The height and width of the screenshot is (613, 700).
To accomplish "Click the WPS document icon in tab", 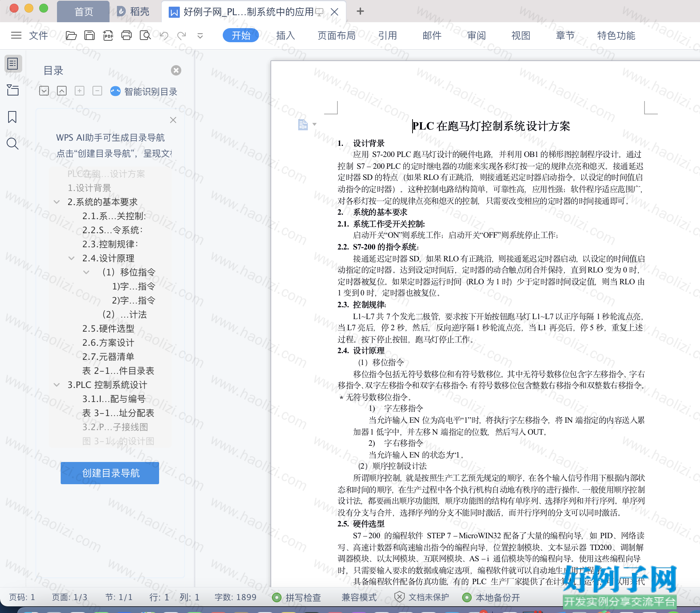I will point(174,12).
